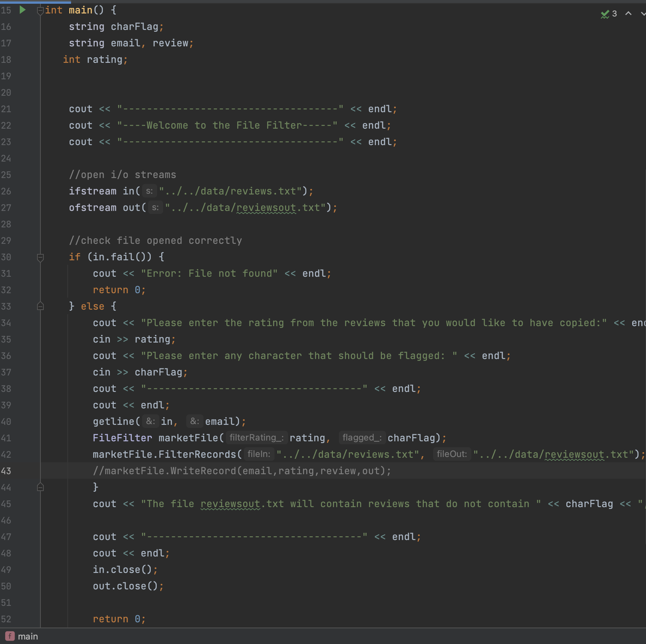Click underlined reviewsout in line 45 string

click(230, 504)
